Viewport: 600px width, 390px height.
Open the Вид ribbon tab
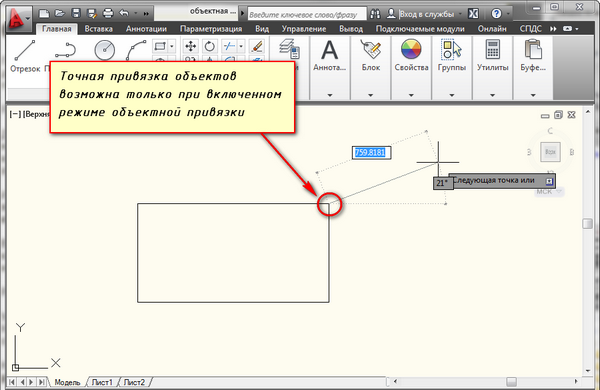tap(262, 29)
